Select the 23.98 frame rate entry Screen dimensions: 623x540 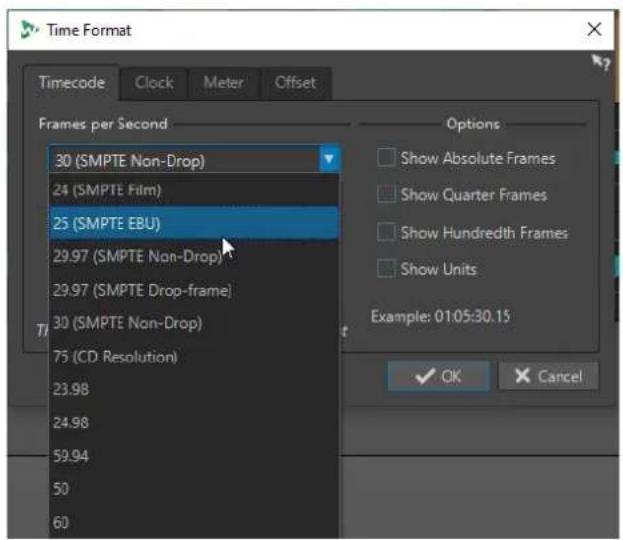click(194, 389)
